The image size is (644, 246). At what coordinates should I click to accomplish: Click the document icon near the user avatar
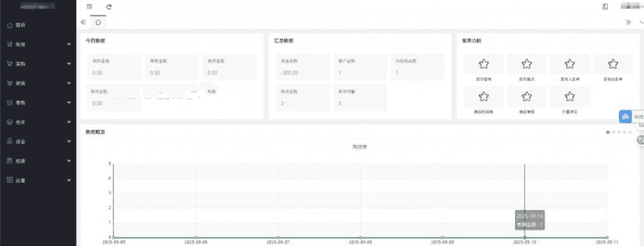pos(605,7)
